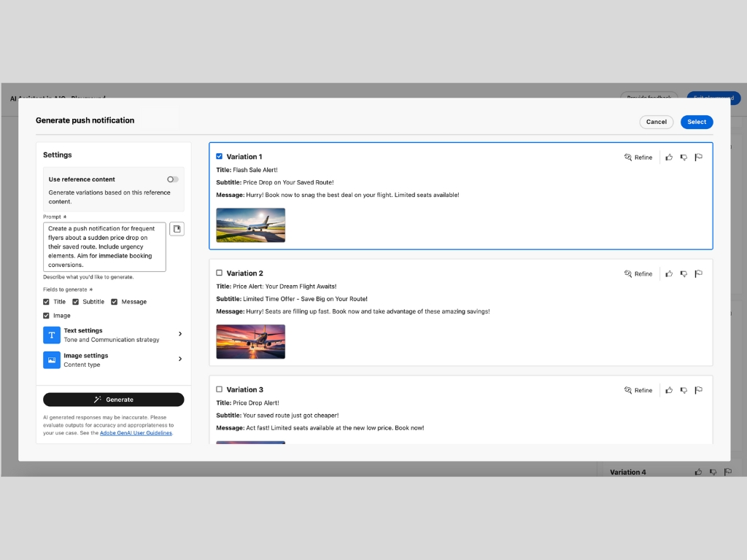Click thumbs down icon for Variation 3
Screen dimensions: 747x560
[x=684, y=391]
